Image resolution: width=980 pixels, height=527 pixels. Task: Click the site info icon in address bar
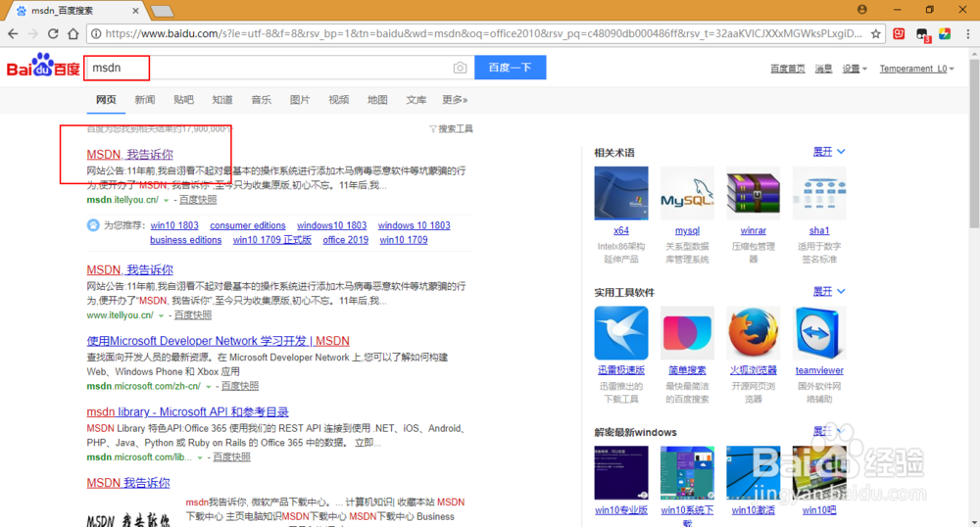tap(96, 33)
